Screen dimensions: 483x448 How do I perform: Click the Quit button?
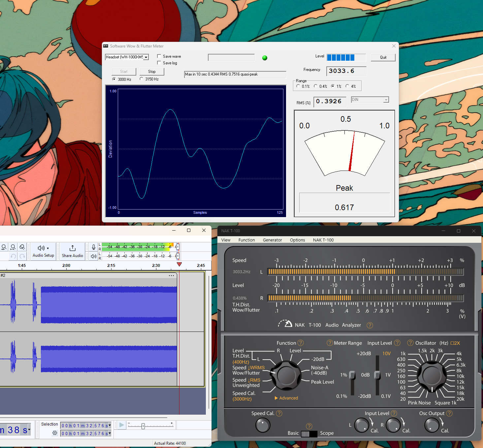[x=383, y=57]
